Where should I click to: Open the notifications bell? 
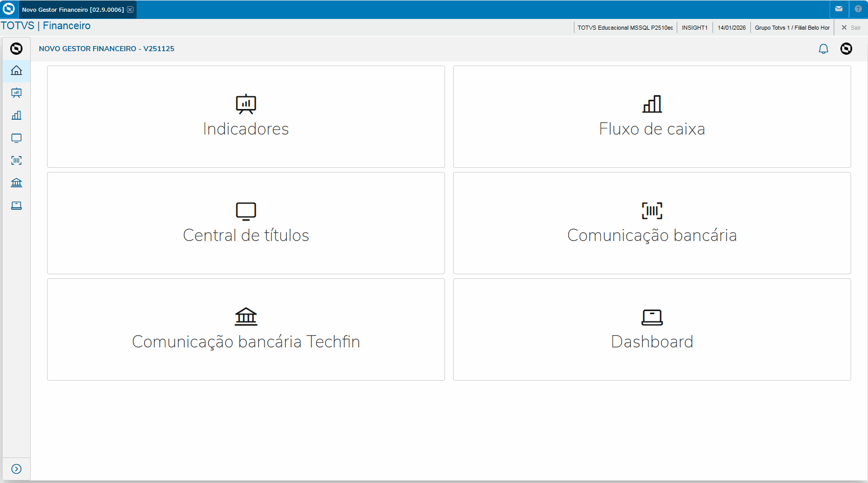pyautogui.click(x=824, y=49)
